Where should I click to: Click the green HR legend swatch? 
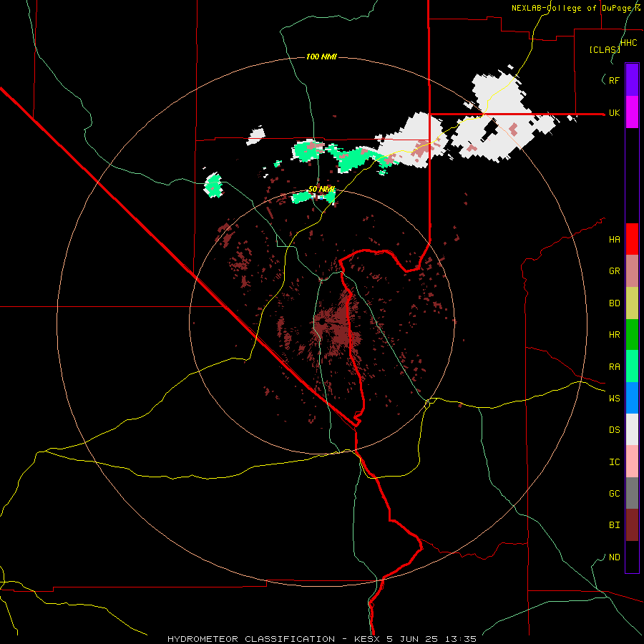(x=632, y=335)
